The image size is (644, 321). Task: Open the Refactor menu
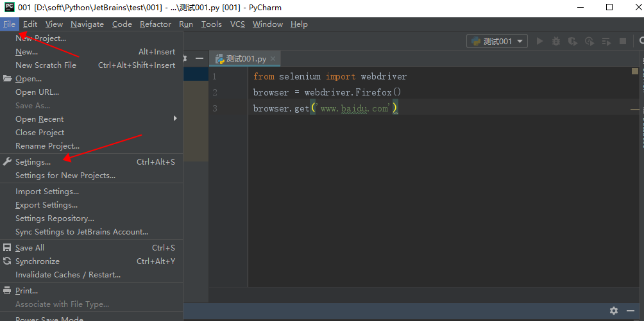point(155,24)
